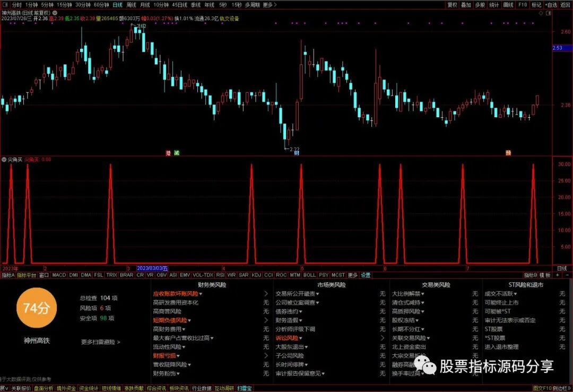The height and width of the screenshot is (392, 573).
Task: Expand 短期负债风险 dropdown
Action: 189,320
